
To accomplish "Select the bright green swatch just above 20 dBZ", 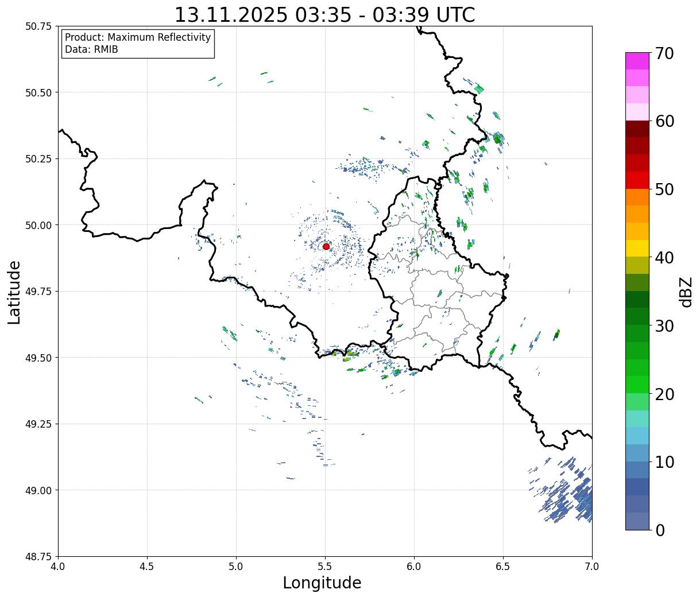I will point(637,384).
